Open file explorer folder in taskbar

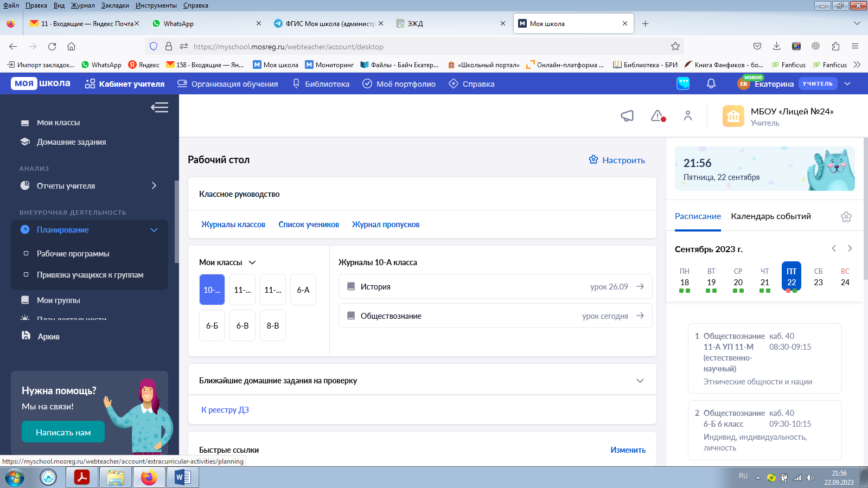tap(116, 477)
